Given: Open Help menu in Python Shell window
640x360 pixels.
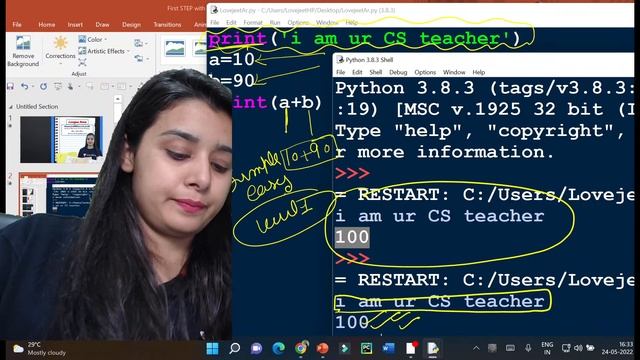Looking at the screenshot, I should 478,72.
